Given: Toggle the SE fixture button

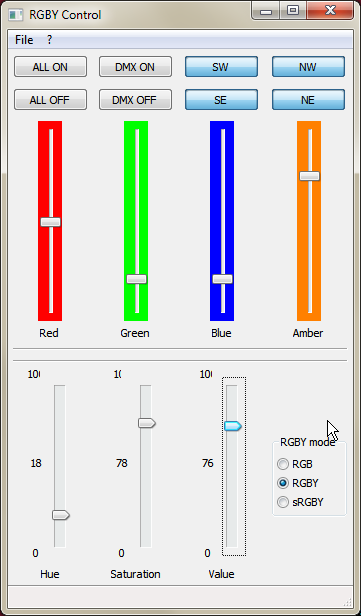Looking at the screenshot, I should click(222, 100).
